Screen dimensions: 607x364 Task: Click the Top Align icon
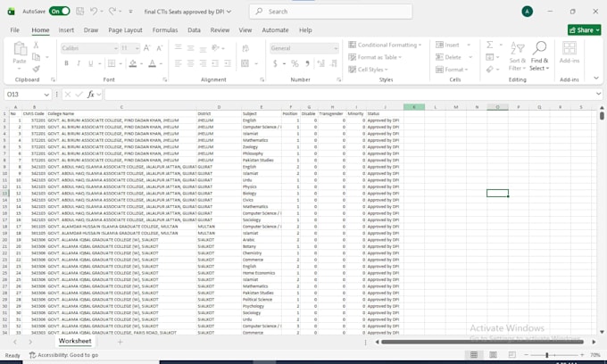(178, 47)
